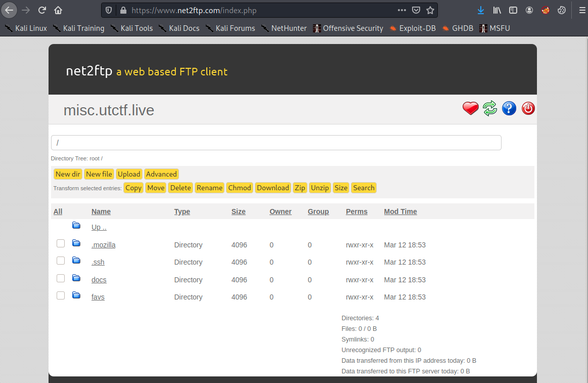Click the Chmod button
Image resolution: width=588 pixels, height=383 pixels.
tap(240, 188)
